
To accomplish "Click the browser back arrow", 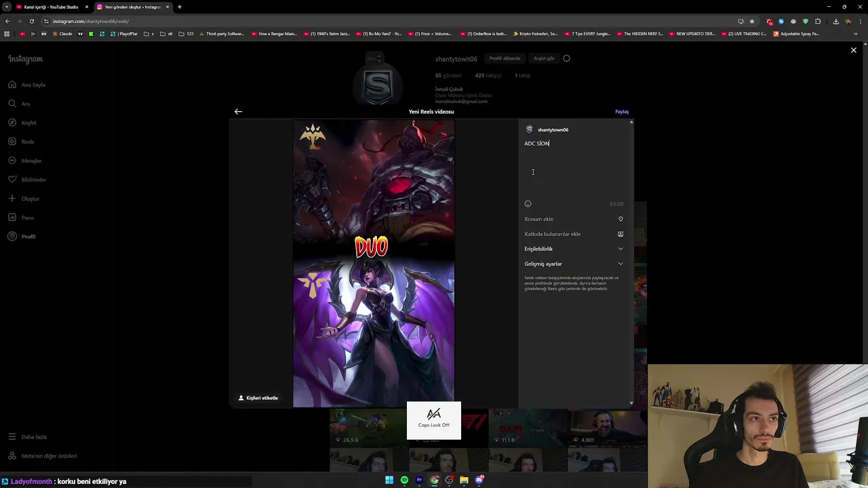I will (x=7, y=21).
